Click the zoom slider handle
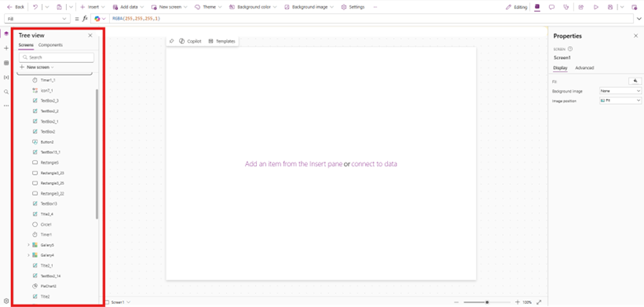The height and width of the screenshot is (307, 644). tap(487, 302)
